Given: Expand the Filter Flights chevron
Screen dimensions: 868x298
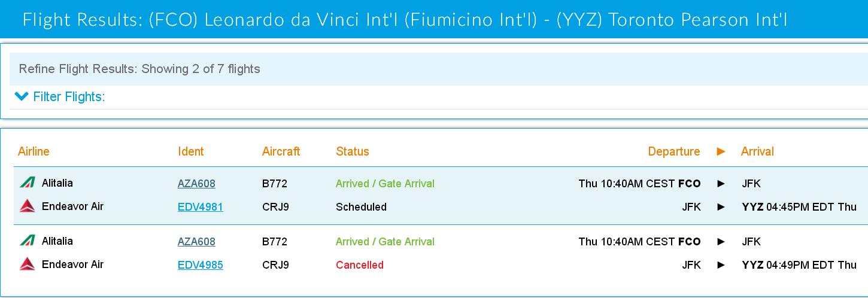Looking at the screenshot, I should (22, 96).
